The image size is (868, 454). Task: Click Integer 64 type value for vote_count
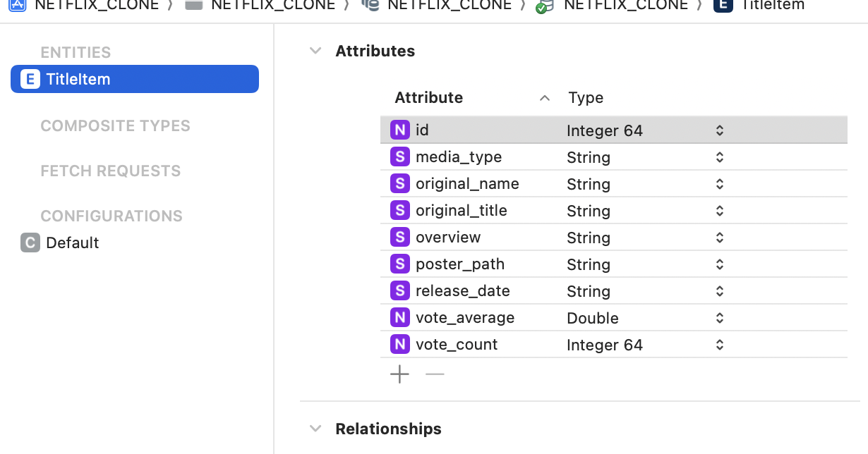point(605,345)
